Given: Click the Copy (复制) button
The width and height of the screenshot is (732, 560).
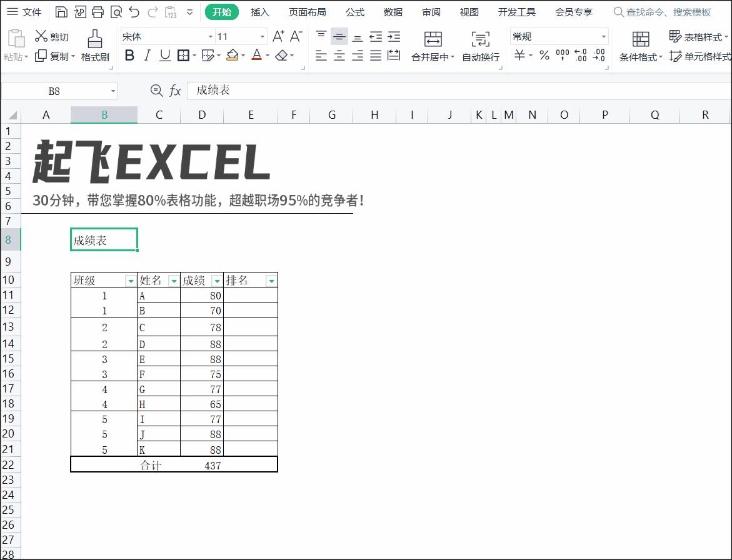Looking at the screenshot, I should (54, 56).
